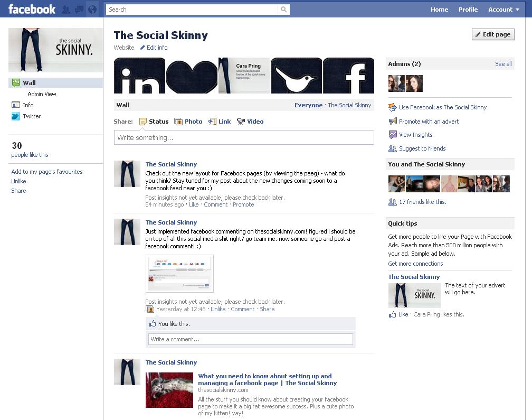Screen dimensions: 532x420
Task: Click the Website link under page title
Action: [x=124, y=48]
